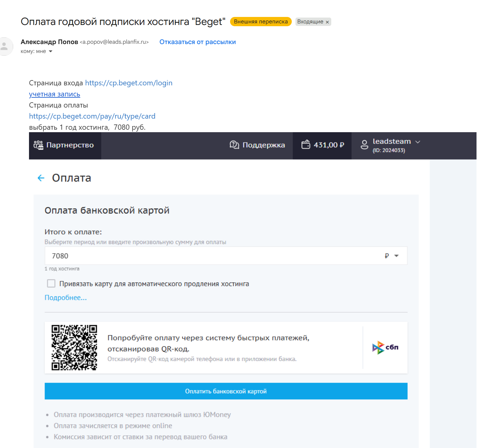Open the ruble period dropdown arrow
Viewport: 487px width, 448px height.
click(x=397, y=256)
